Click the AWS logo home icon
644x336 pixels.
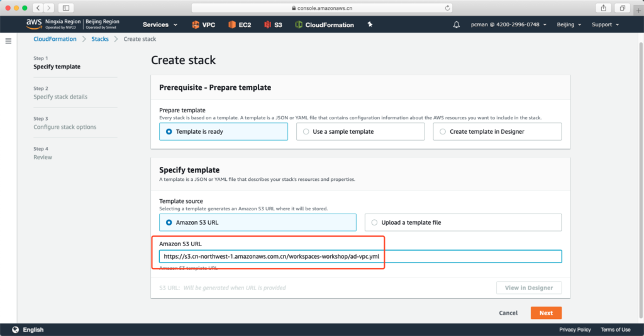coord(34,24)
